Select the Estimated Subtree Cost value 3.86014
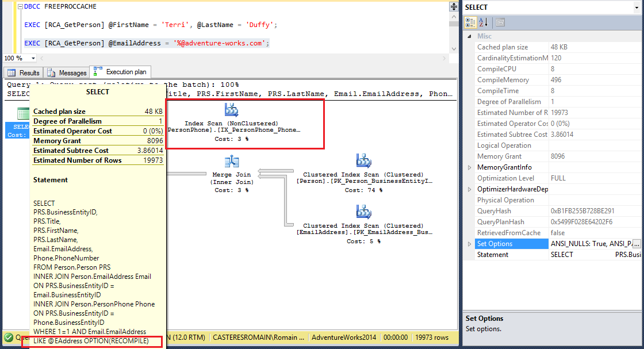 click(x=562, y=135)
